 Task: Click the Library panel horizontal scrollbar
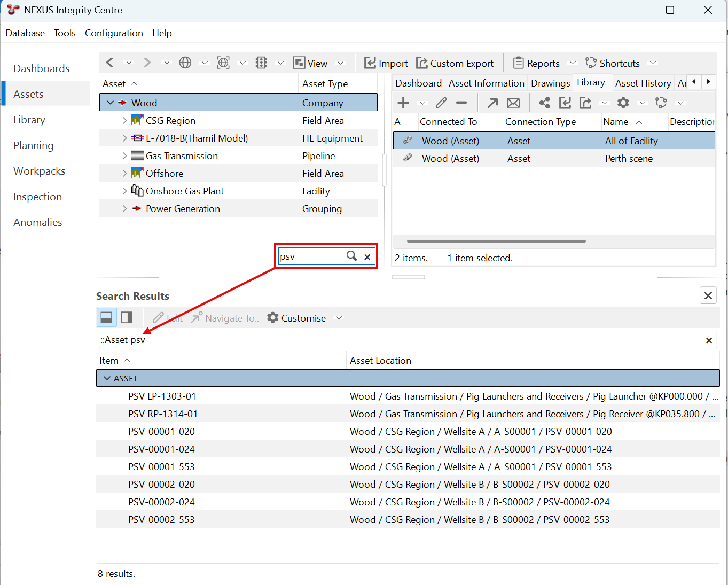click(496, 241)
